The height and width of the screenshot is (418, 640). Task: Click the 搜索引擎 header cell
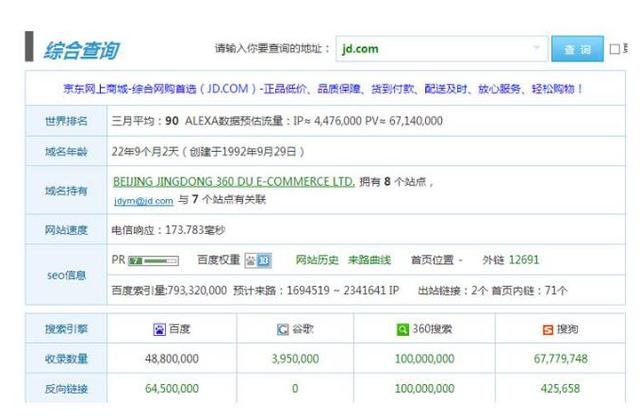(x=66, y=329)
